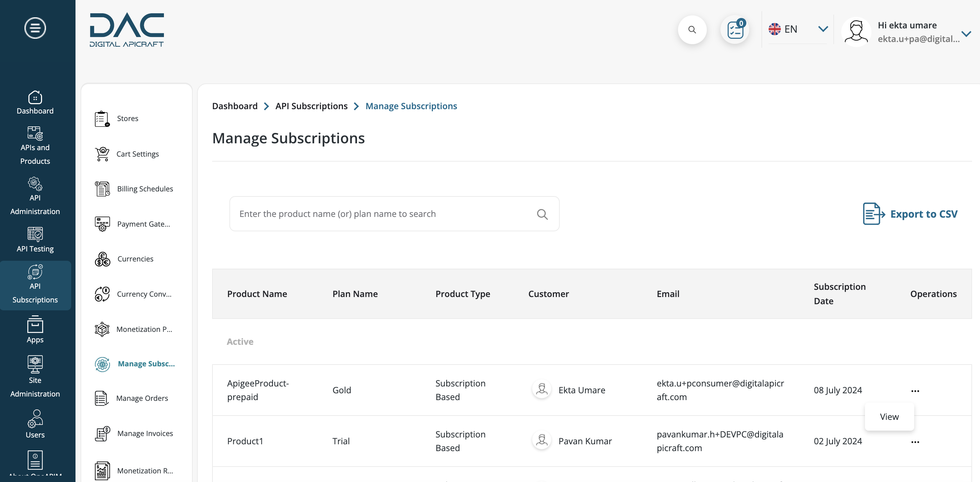This screenshot has height=482, width=980.
Task: Click the magnifier in the product search box
Action: coord(542,214)
